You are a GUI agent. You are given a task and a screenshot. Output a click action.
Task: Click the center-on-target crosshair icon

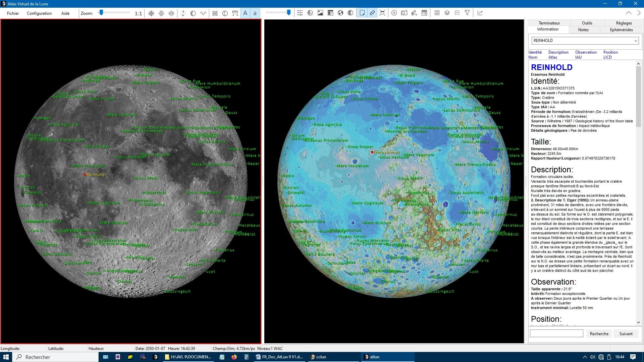click(x=151, y=13)
